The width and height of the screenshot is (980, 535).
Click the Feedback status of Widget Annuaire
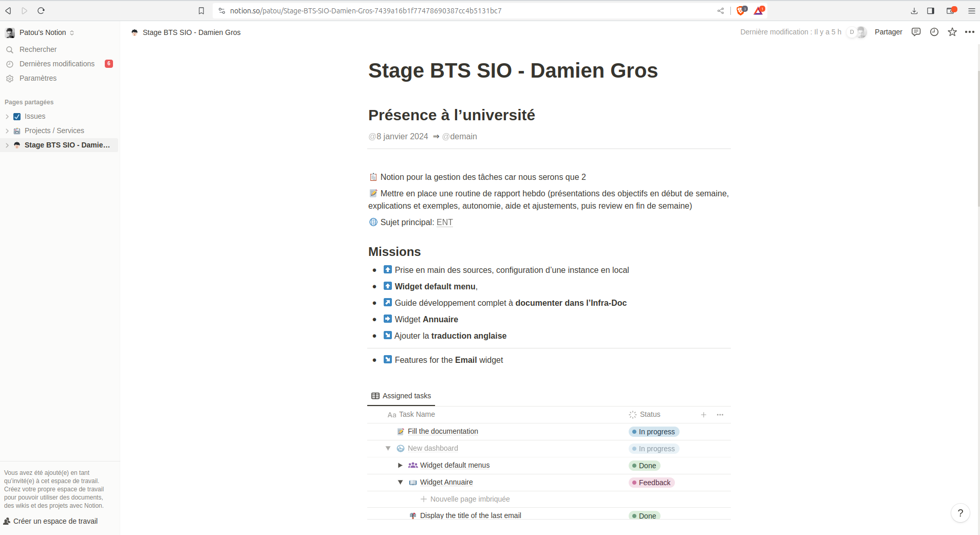(652, 483)
